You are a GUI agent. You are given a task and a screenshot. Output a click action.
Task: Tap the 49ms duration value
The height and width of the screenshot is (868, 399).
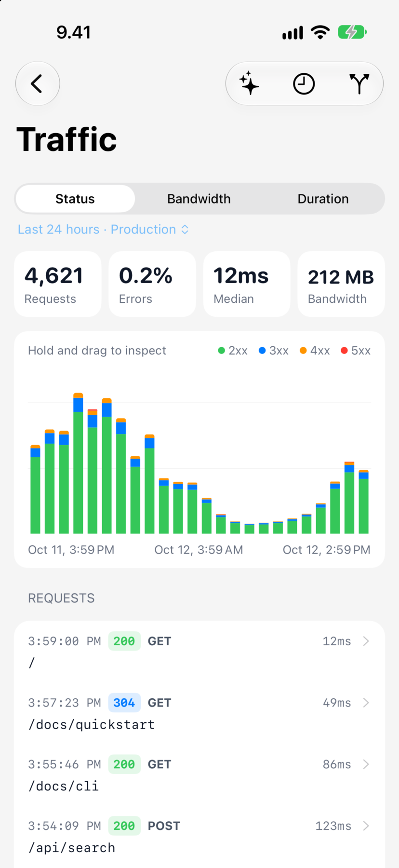click(337, 703)
